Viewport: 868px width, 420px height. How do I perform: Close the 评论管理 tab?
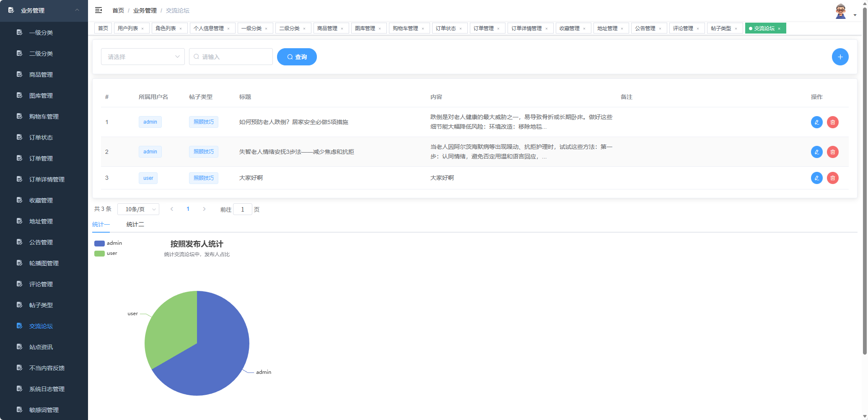(698, 28)
